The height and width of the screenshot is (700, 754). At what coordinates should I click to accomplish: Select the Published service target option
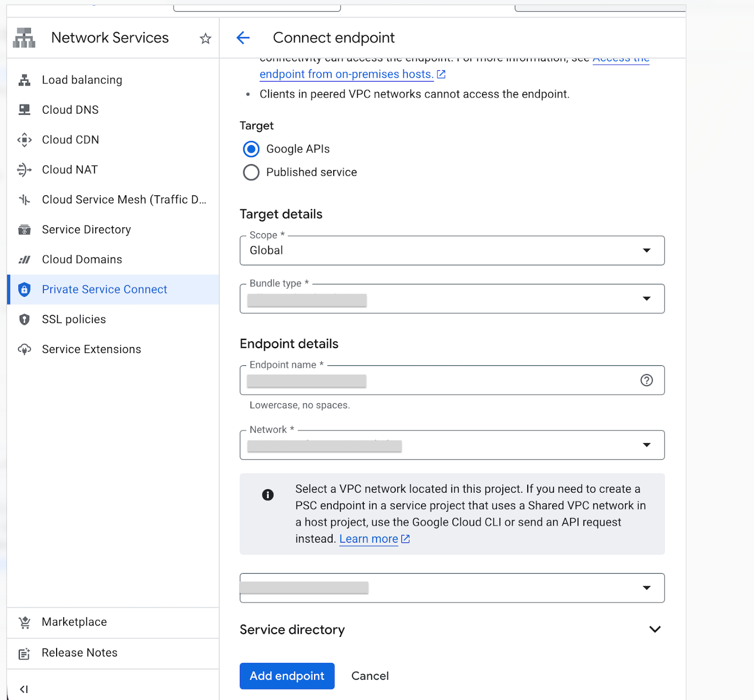coord(251,173)
